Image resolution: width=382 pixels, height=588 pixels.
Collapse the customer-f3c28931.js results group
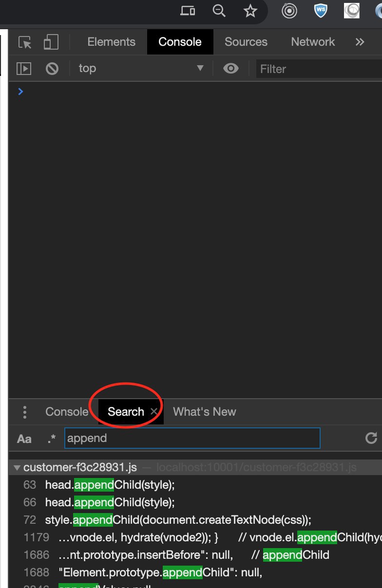tap(18, 468)
